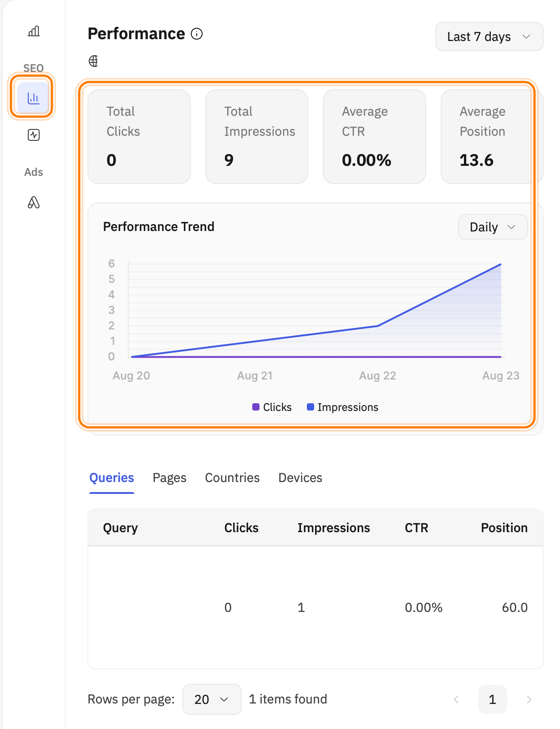Screen dimensions: 560x729
Task: Click the info icon next to Performance
Action: coord(197,34)
